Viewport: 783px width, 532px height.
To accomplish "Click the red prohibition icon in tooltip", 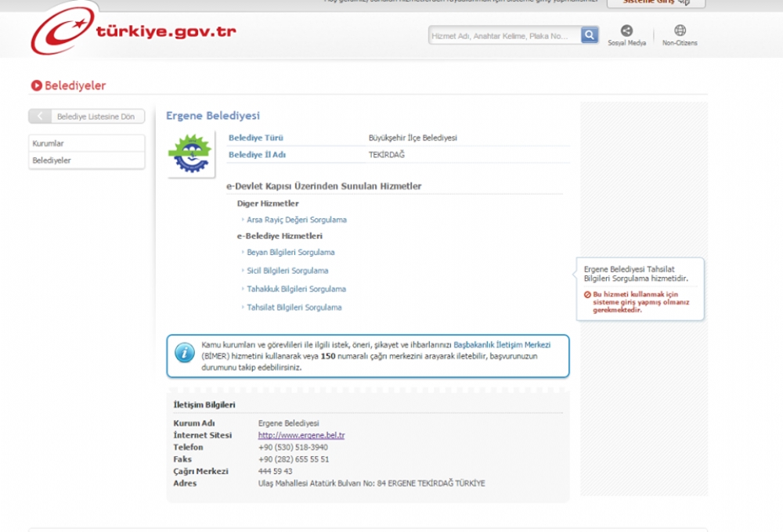I will (x=587, y=294).
